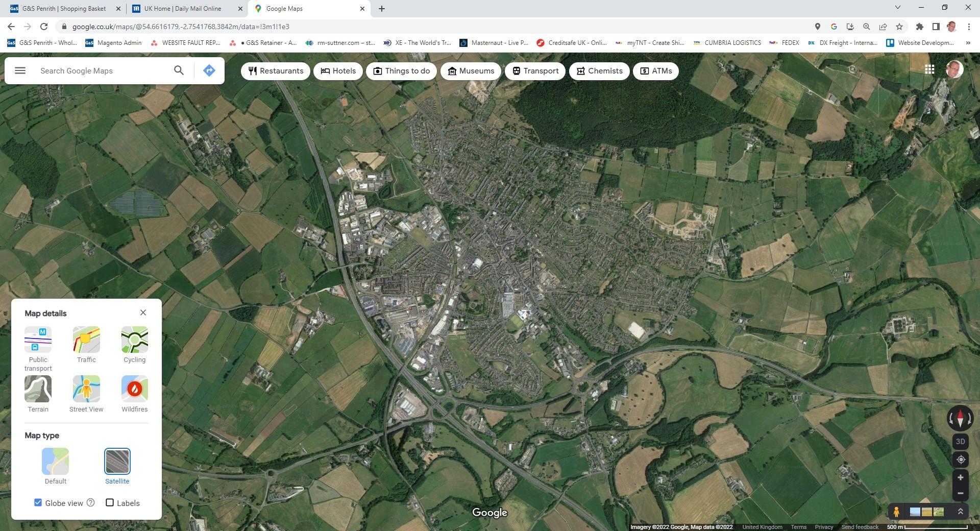Open the third imagery thumbnail beside Pegman
Image resolution: width=980 pixels, height=531 pixels.
[939, 512]
